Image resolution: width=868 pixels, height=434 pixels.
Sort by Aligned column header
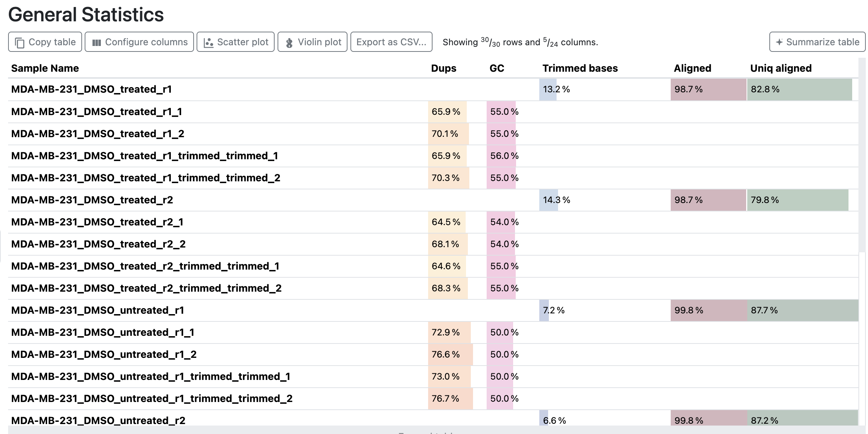tap(692, 68)
